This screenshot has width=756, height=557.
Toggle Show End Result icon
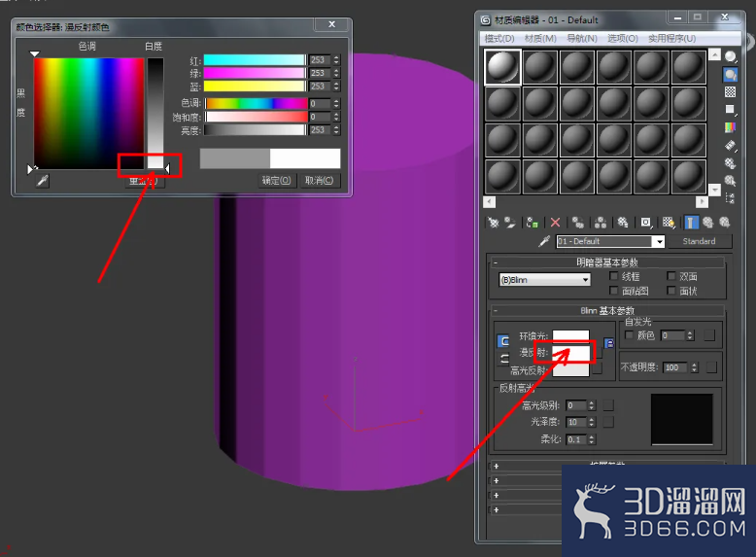[691, 223]
